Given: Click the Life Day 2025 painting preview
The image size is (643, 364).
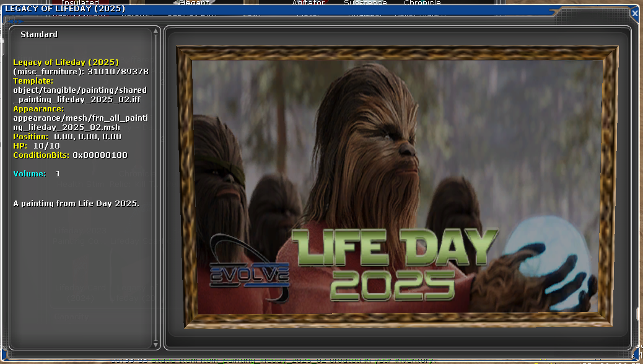Looking at the screenshot, I should [397, 186].
